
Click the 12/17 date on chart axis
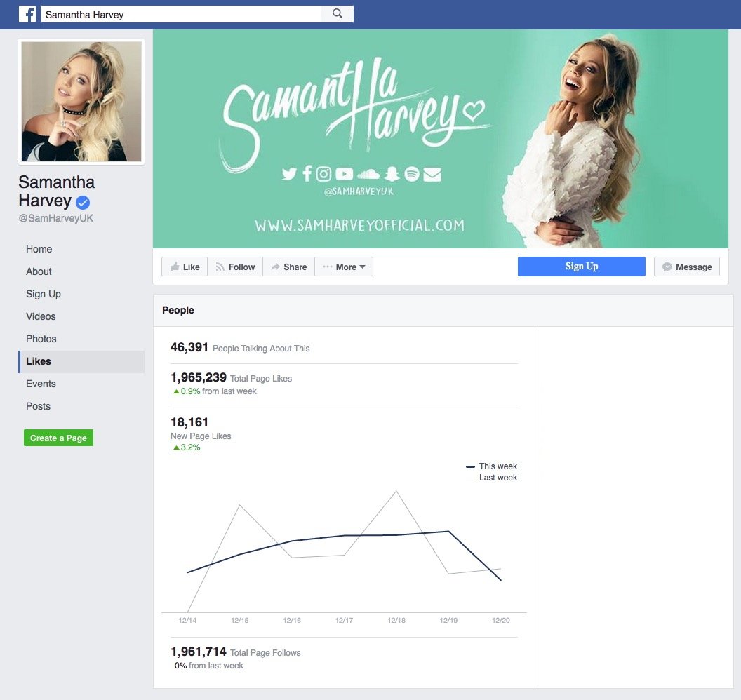344,620
